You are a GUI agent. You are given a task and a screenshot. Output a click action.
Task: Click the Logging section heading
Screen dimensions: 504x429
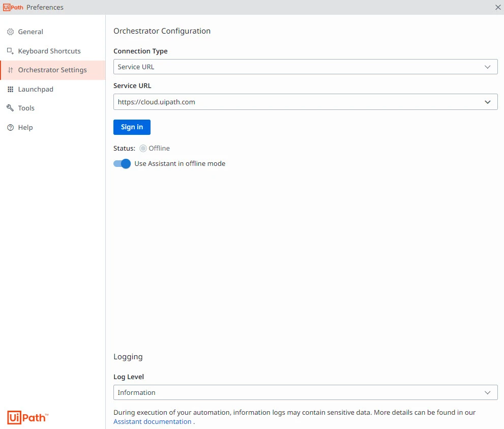tap(128, 357)
